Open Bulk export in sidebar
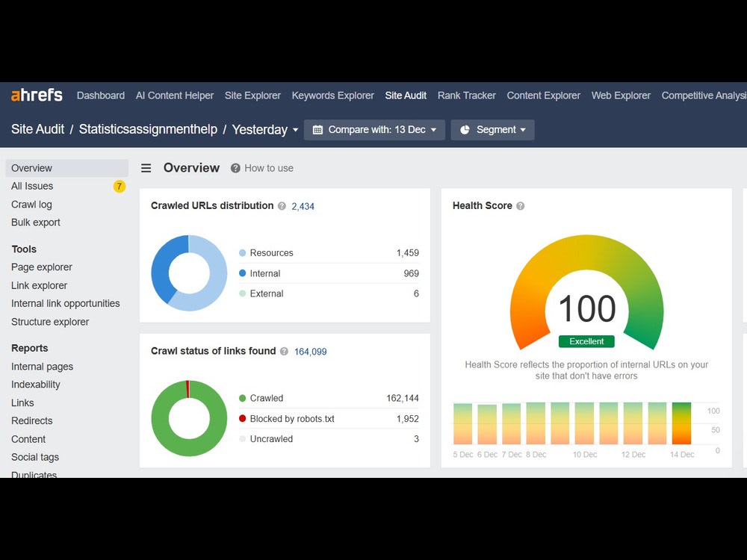Viewport: 747px width, 560px height. 36,223
